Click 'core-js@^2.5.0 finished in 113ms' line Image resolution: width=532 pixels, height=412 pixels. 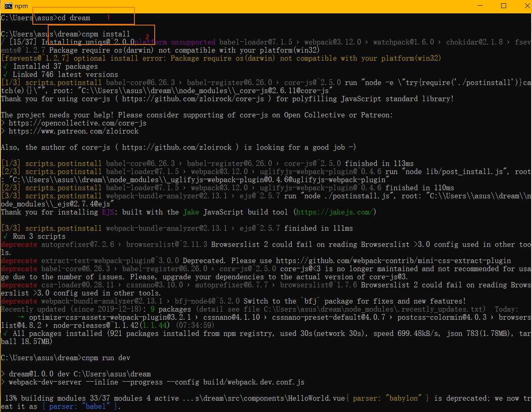click(x=207, y=164)
